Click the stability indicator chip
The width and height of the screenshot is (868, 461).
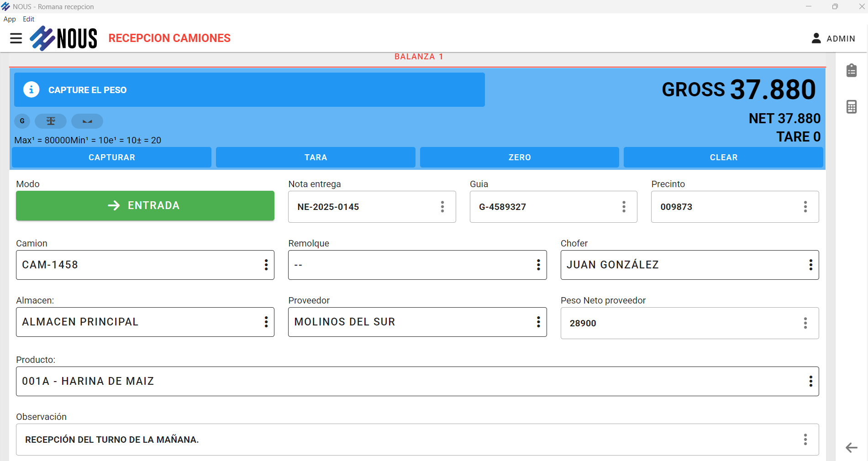87,121
